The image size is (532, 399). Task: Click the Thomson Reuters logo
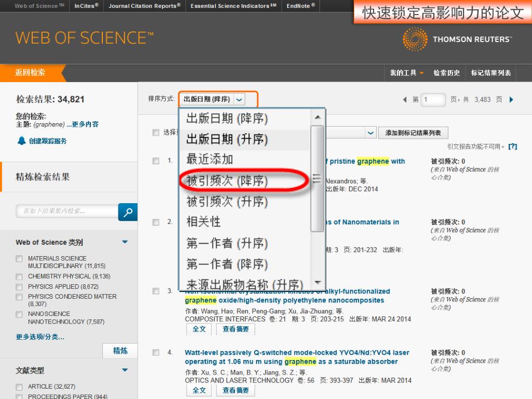(x=457, y=39)
